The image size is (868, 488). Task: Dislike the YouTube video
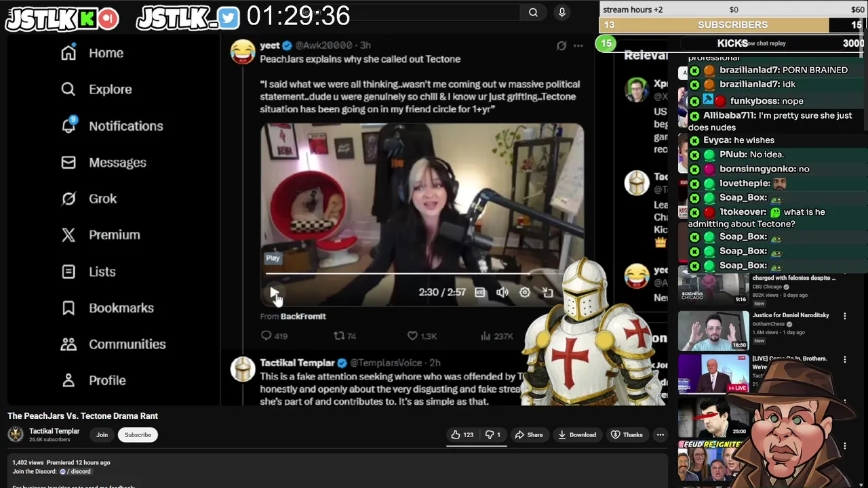493,434
